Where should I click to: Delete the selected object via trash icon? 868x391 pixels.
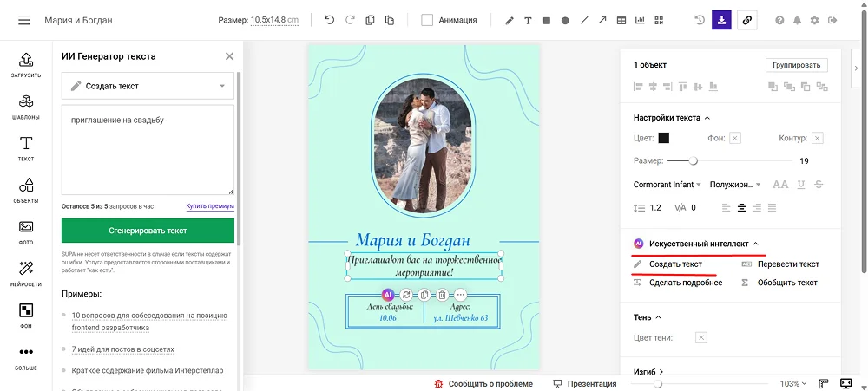(442, 296)
